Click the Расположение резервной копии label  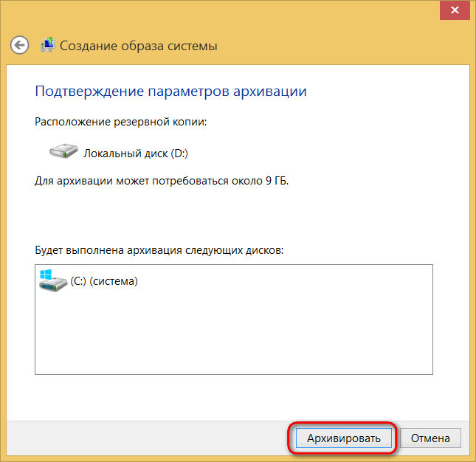[120, 122]
